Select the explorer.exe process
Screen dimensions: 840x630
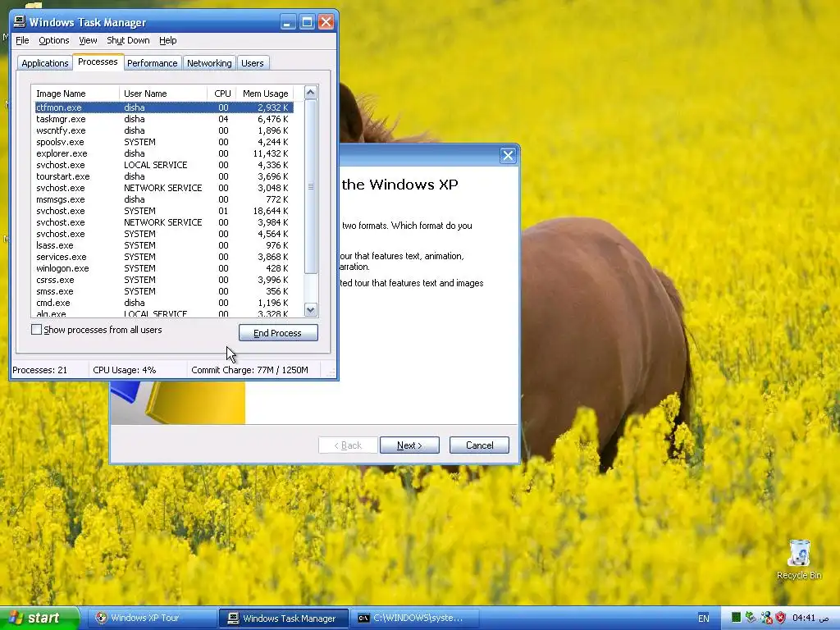click(x=164, y=153)
